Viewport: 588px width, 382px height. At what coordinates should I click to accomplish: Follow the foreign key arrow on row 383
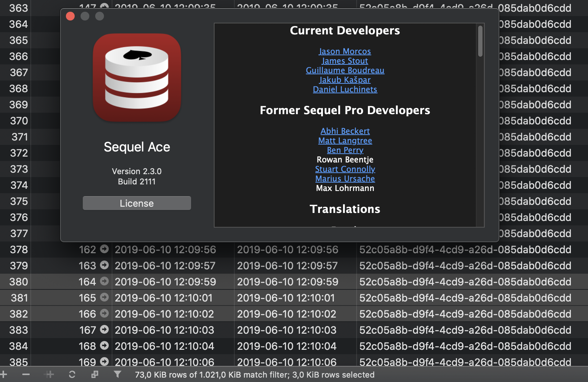[x=105, y=330]
